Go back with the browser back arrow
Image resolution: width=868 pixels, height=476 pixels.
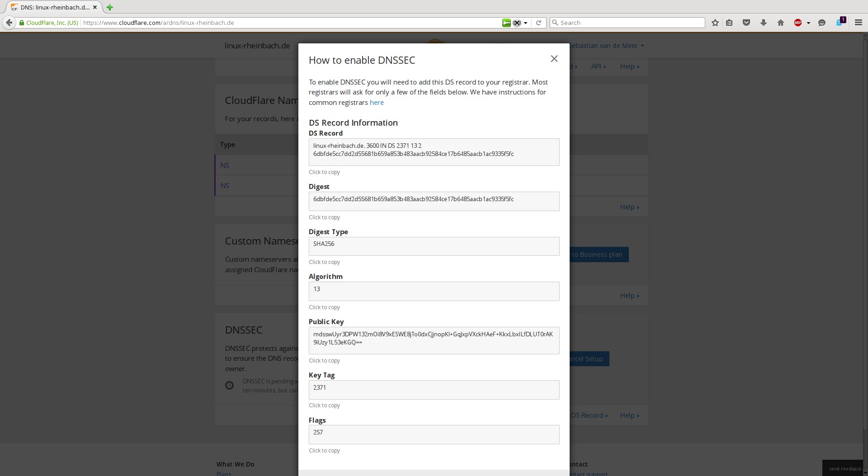coord(9,23)
